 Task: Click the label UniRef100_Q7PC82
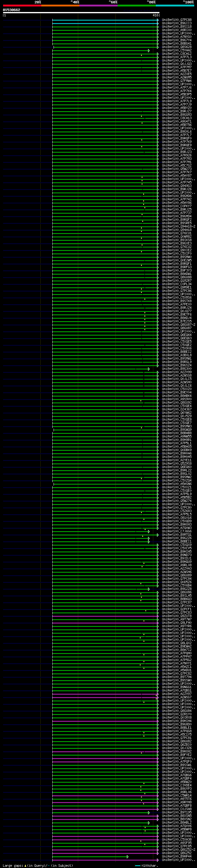click(x=177, y=673)
